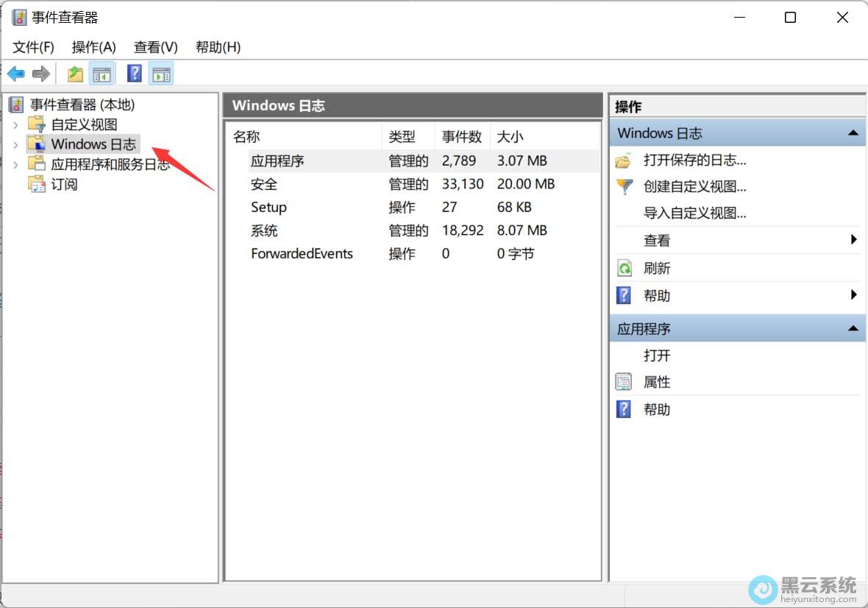Click the grayed forward navigation arrow icon
868x608 pixels.
tap(41, 73)
